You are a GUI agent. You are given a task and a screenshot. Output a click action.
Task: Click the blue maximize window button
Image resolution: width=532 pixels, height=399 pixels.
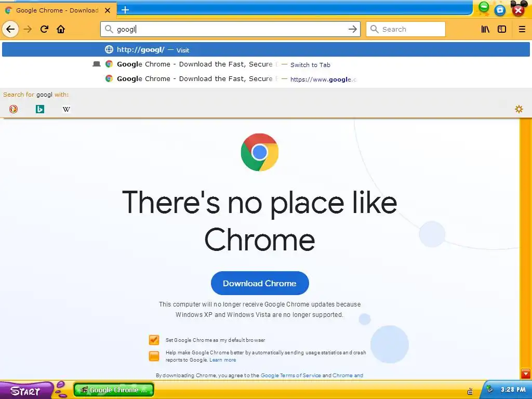(x=500, y=10)
